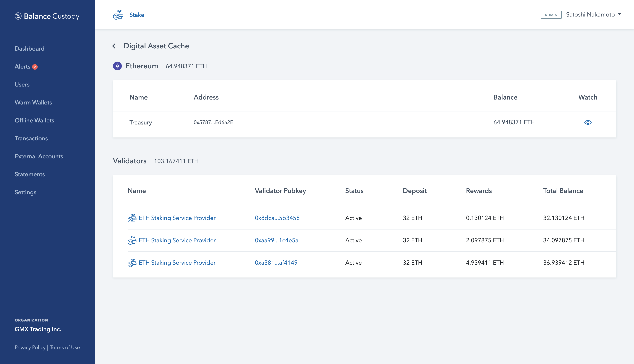The height and width of the screenshot is (364, 634).
Task: Open the Dashboard menu item
Action: click(x=30, y=49)
